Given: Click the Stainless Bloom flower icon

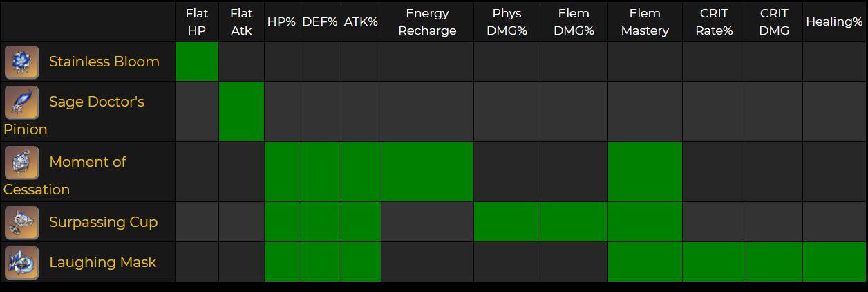Looking at the screenshot, I should (x=21, y=62).
